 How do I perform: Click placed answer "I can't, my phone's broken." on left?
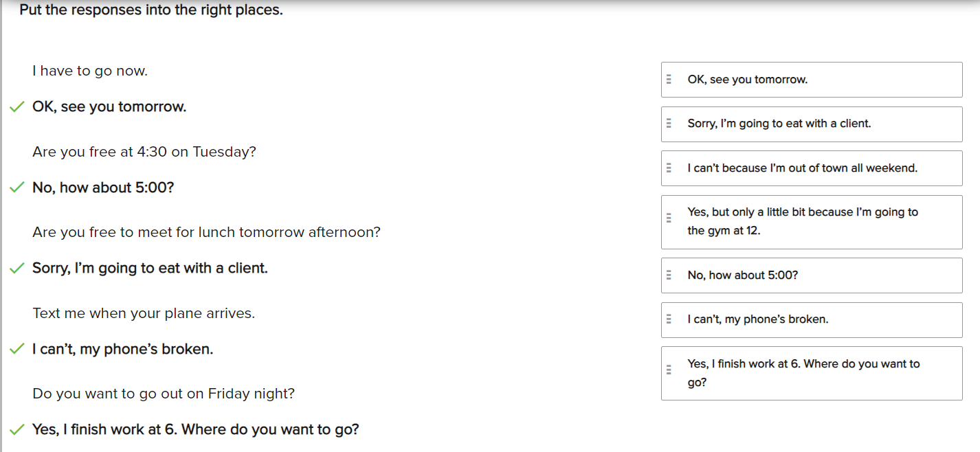pyautogui.click(x=122, y=349)
